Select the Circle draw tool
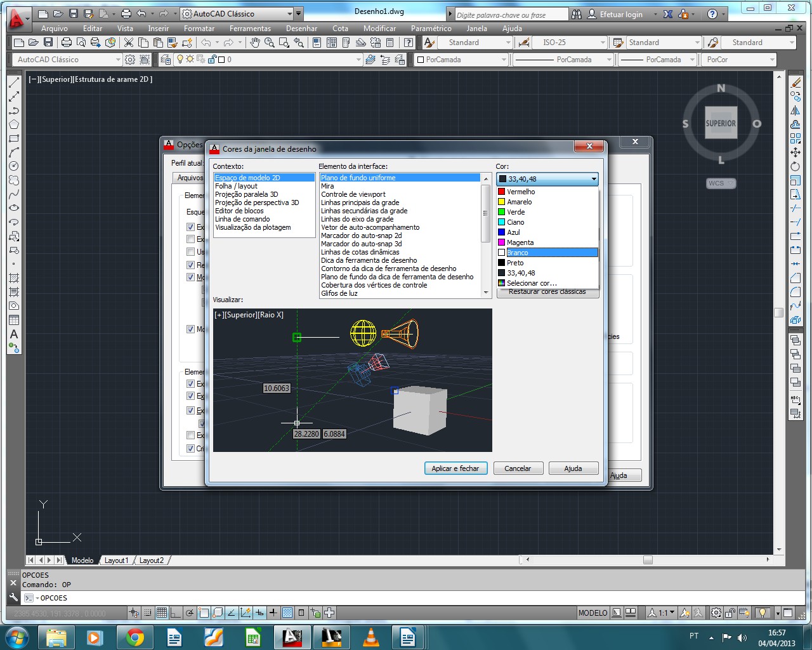The width and height of the screenshot is (812, 650). point(14,166)
